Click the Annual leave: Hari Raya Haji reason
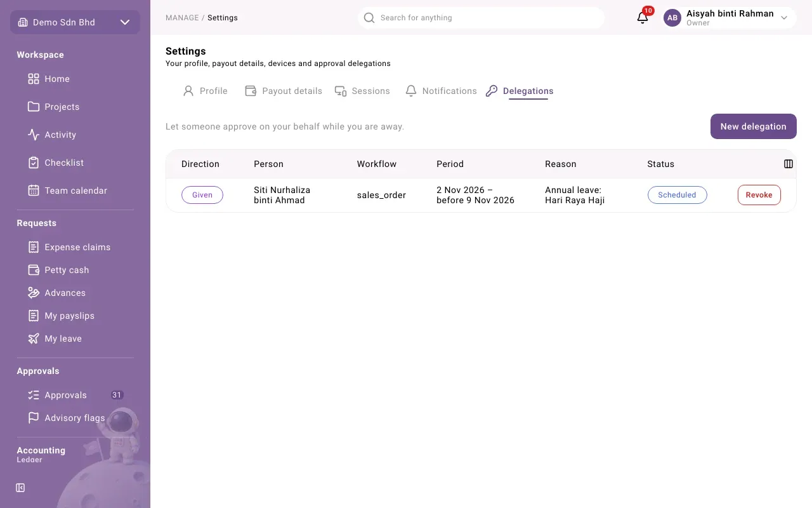The height and width of the screenshot is (508, 812). pyautogui.click(x=575, y=195)
